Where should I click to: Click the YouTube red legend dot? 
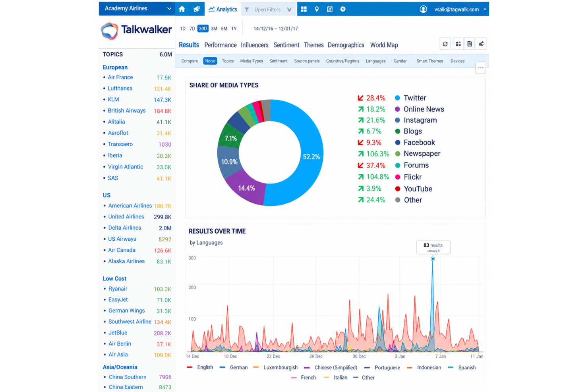[398, 189]
